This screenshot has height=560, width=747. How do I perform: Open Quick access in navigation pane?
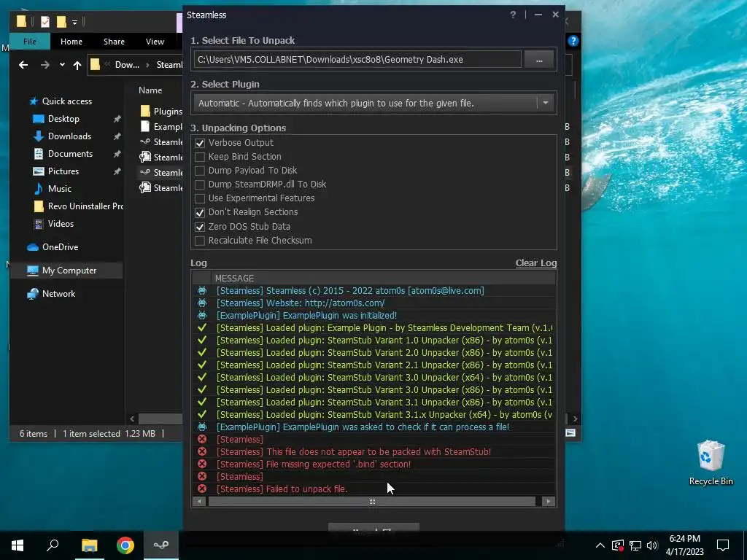click(x=66, y=101)
